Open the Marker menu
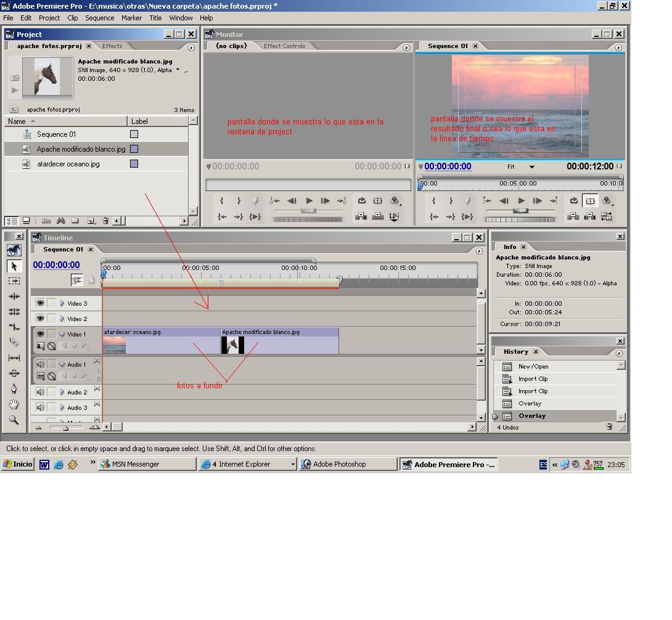 click(x=131, y=18)
